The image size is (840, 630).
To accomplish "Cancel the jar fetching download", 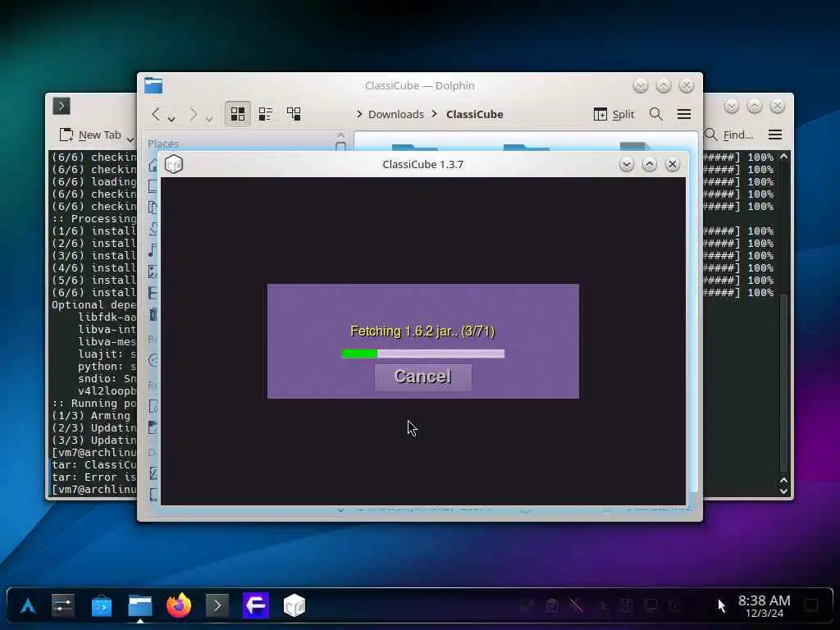I will (x=422, y=377).
